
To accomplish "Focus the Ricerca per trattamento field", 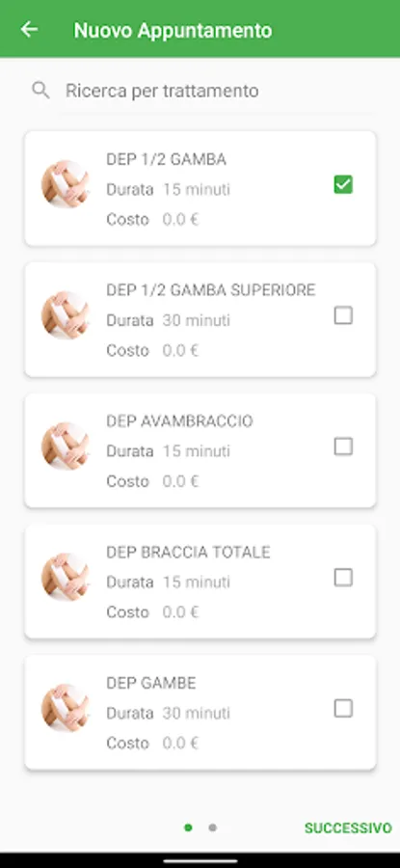I will pos(200,91).
